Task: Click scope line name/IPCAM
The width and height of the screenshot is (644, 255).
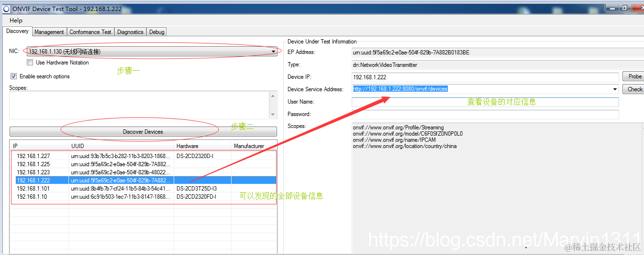Action: 394,140
